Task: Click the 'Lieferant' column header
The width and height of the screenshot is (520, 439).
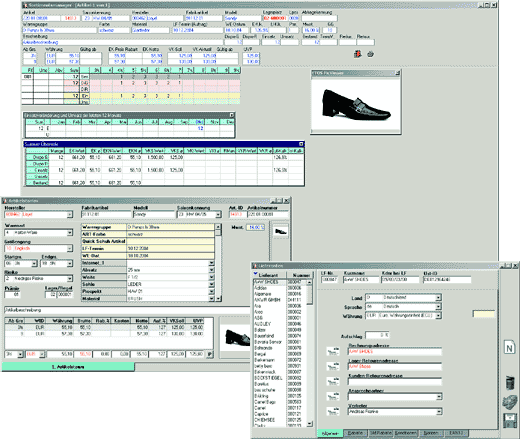Action: (x=270, y=275)
